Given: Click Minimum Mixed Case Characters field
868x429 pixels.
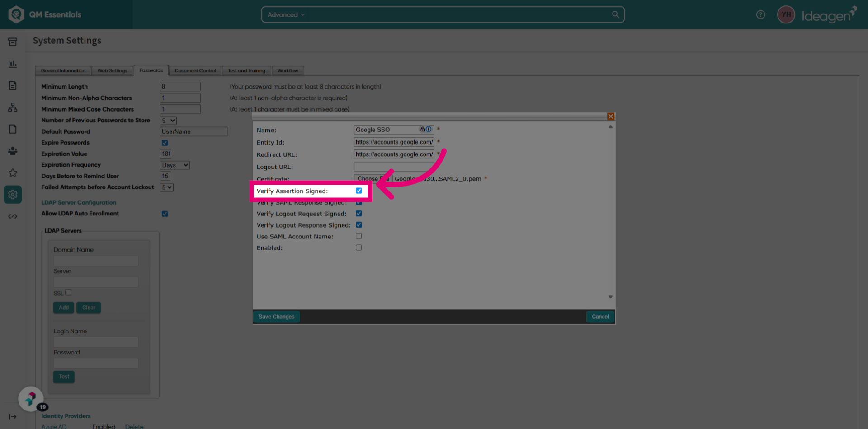Looking at the screenshot, I should (180, 109).
